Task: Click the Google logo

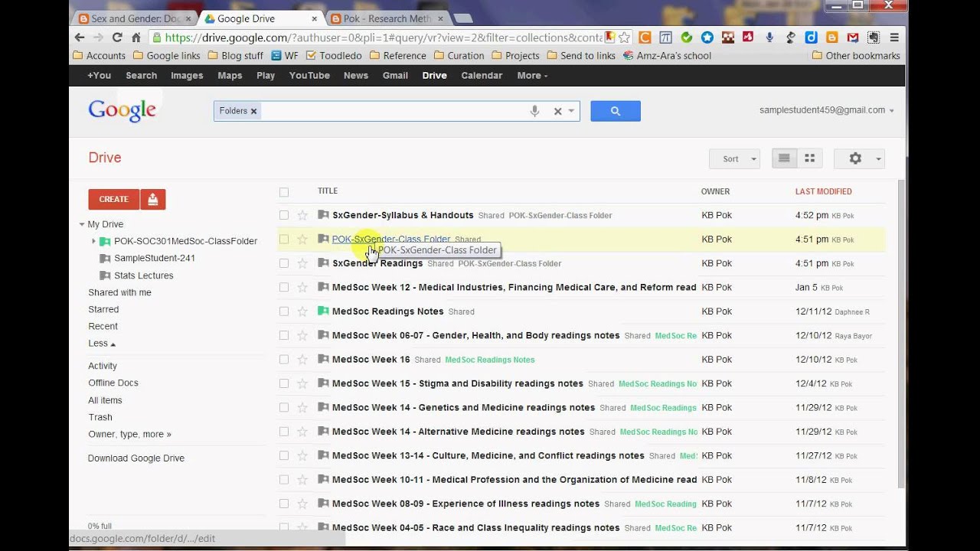Action: 122,111
